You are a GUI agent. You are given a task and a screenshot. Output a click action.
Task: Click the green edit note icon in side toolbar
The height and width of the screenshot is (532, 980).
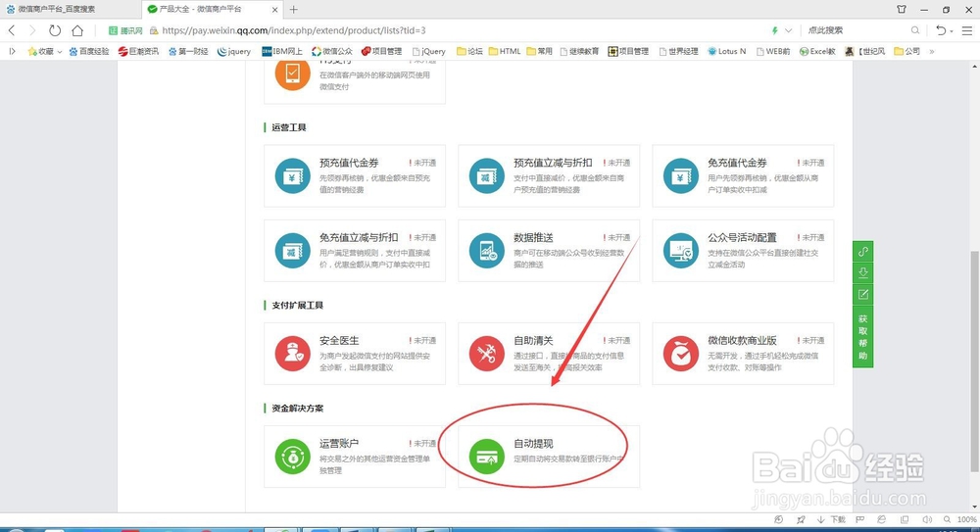tap(863, 295)
